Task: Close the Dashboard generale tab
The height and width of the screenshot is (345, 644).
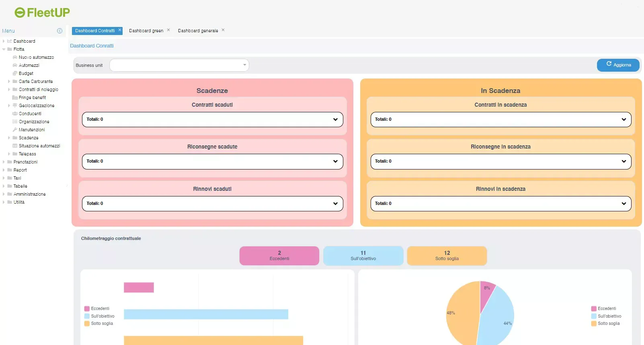Action: (x=223, y=30)
